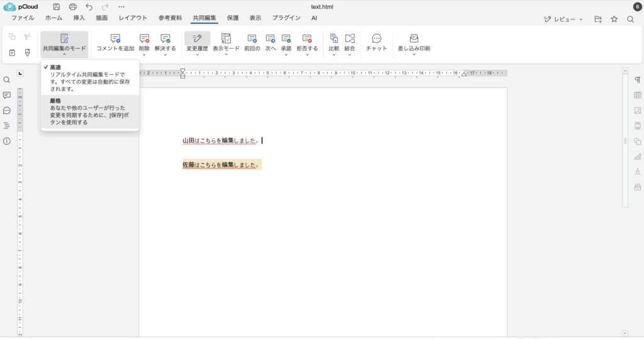Mark document as favorite with star
The width and height of the screenshot is (644, 339).
tap(614, 19)
